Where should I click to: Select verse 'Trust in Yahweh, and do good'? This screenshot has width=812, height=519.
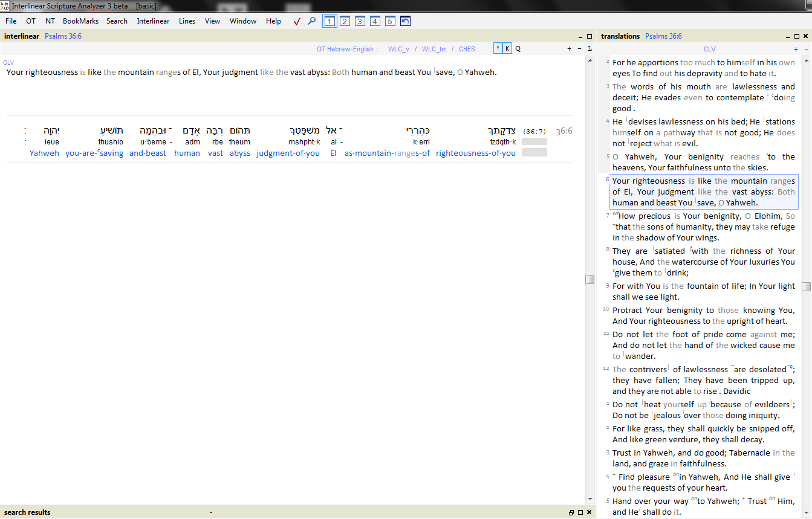[x=703, y=458]
